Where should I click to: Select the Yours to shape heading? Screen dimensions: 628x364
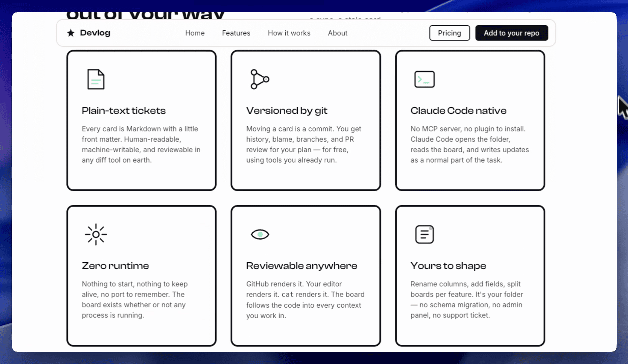(448, 266)
